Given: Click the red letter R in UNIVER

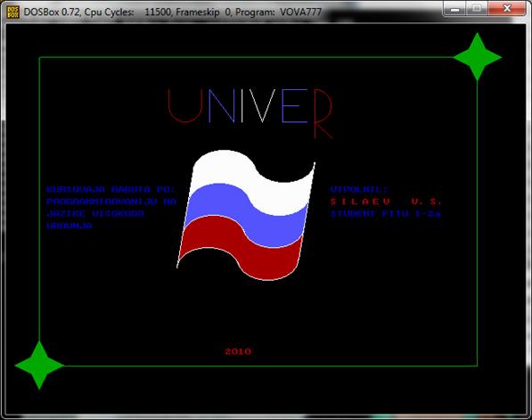Looking at the screenshot, I should coord(323,114).
